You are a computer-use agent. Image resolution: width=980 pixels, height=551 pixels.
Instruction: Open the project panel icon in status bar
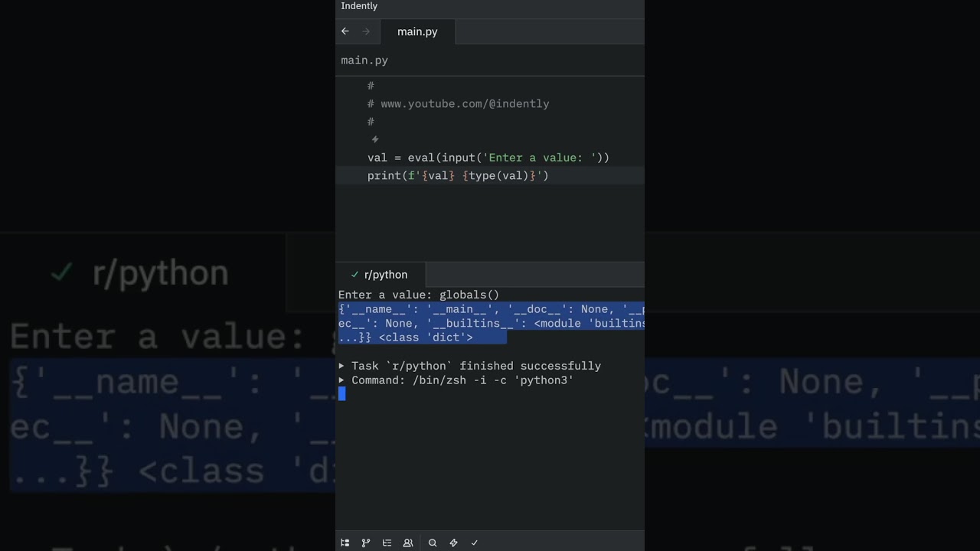345,543
